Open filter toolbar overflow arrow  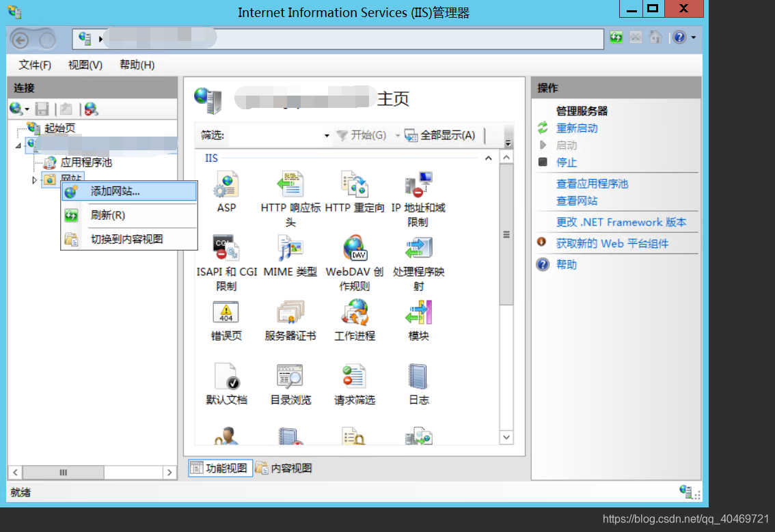pos(508,143)
